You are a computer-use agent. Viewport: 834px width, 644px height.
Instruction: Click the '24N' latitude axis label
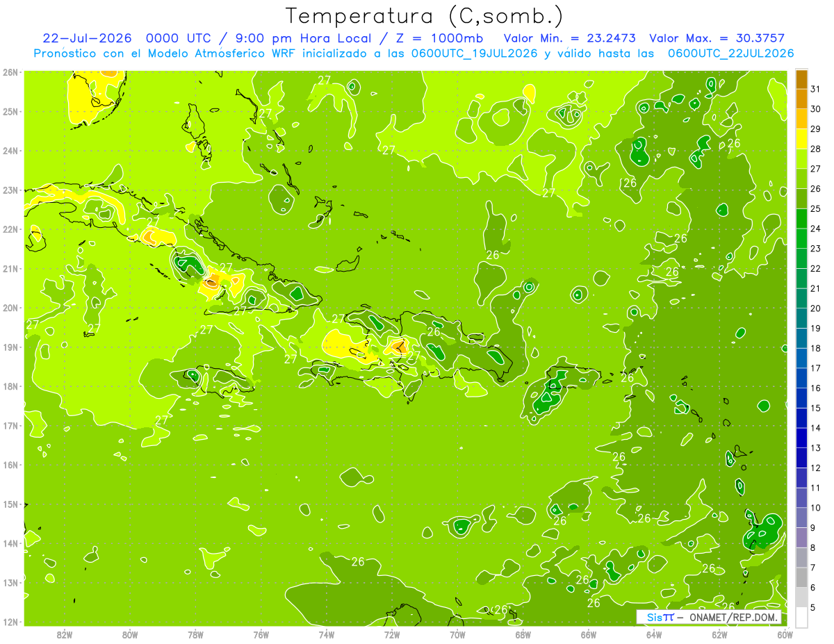(10, 151)
